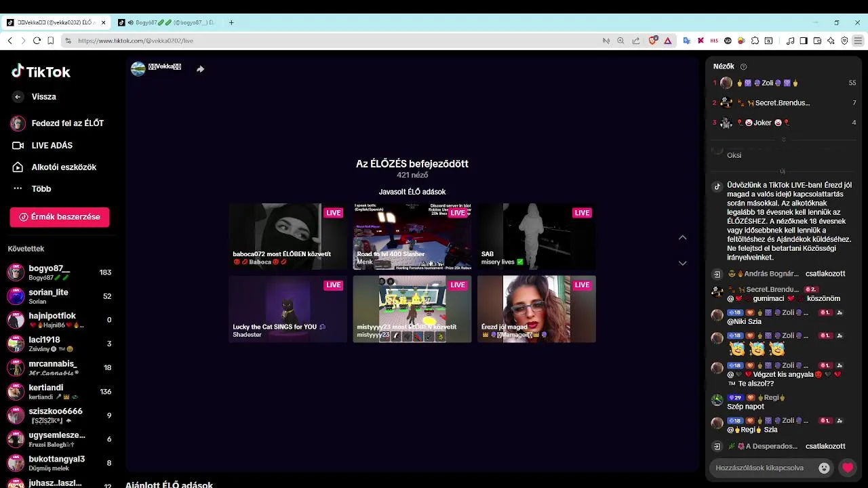This screenshot has width=868, height=488.
Task: Click the emoji button in comment box
Action: [x=824, y=468]
